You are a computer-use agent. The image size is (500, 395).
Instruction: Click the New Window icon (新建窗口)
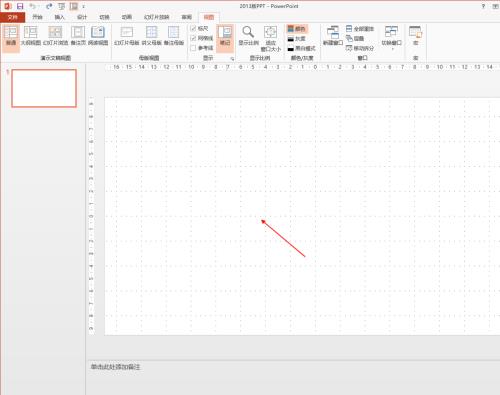[x=333, y=36]
